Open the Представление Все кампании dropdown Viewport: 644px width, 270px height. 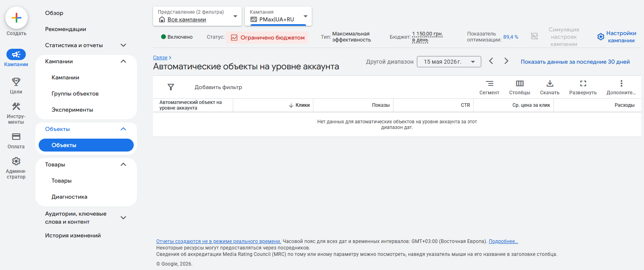point(197,16)
